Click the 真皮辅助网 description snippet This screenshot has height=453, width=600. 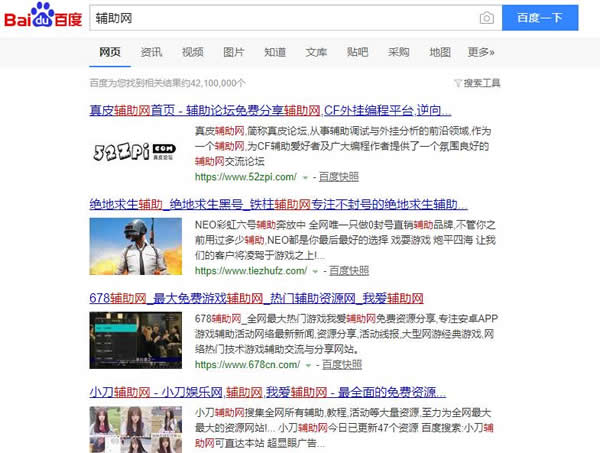343,146
